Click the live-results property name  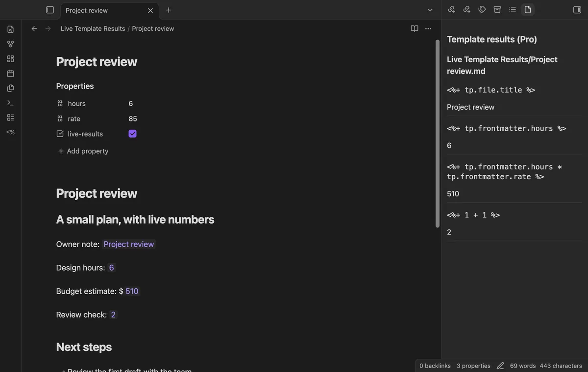pyautogui.click(x=85, y=134)
